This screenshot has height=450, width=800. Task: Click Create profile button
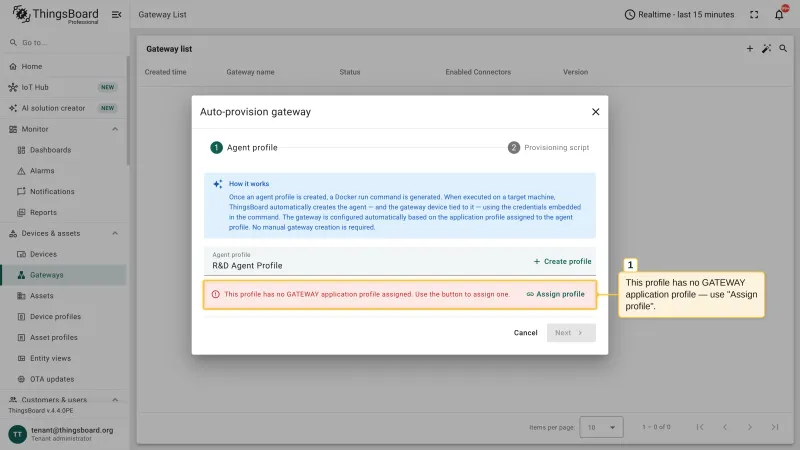(562, 261)
